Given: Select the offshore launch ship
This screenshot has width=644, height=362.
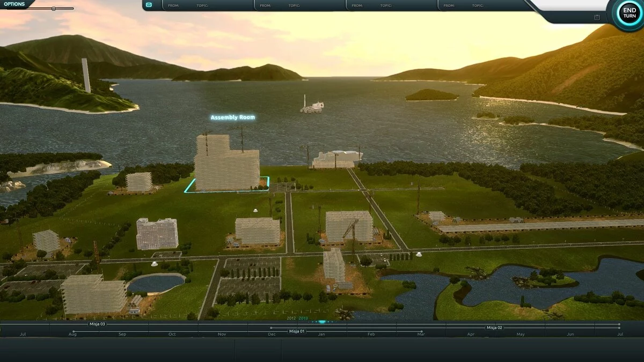Looking at the screenshot, I should [312, 107].
